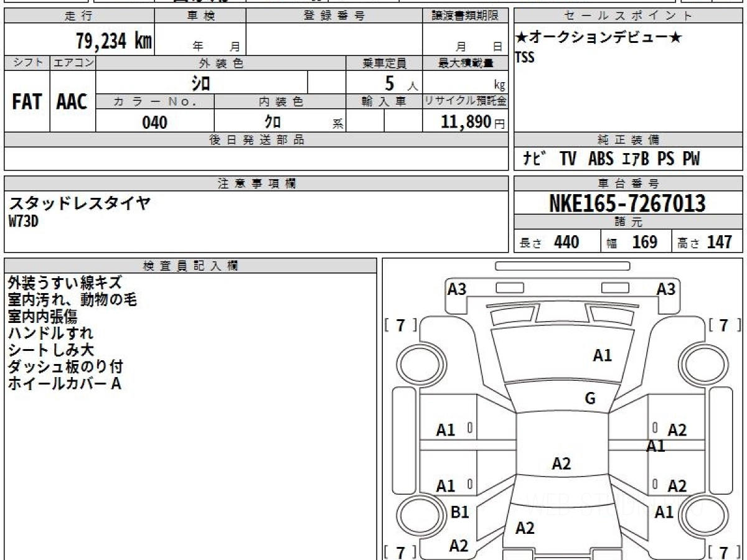Click the "セールスポイント" section header
Screen dimensions: 747x560
628,16
